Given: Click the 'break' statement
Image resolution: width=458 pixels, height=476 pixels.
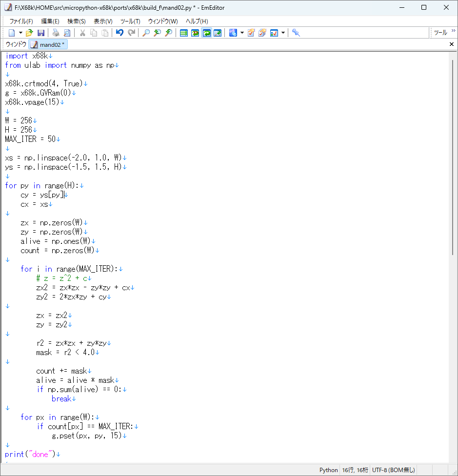Looking at the screenshot, I should coord(61,399).
